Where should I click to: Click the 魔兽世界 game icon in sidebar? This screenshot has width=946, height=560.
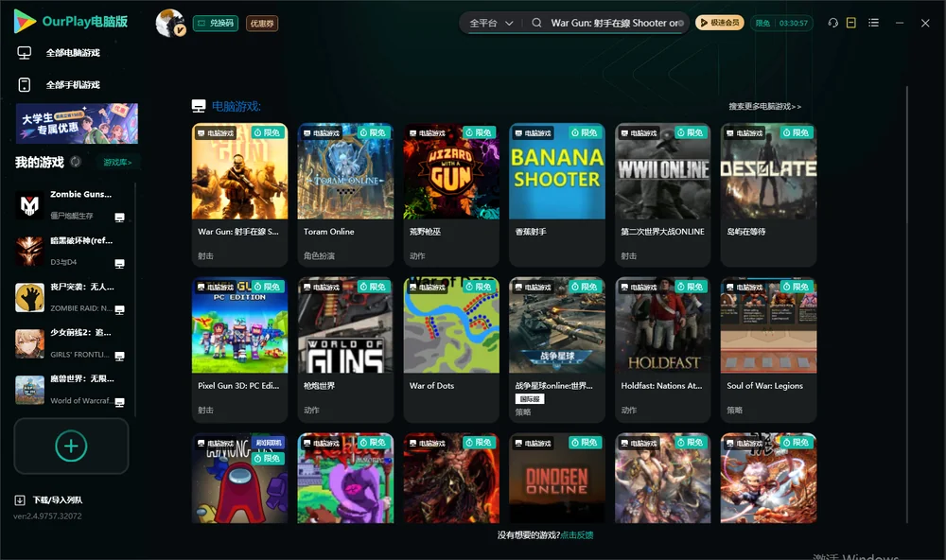click(x=29, y=390)
